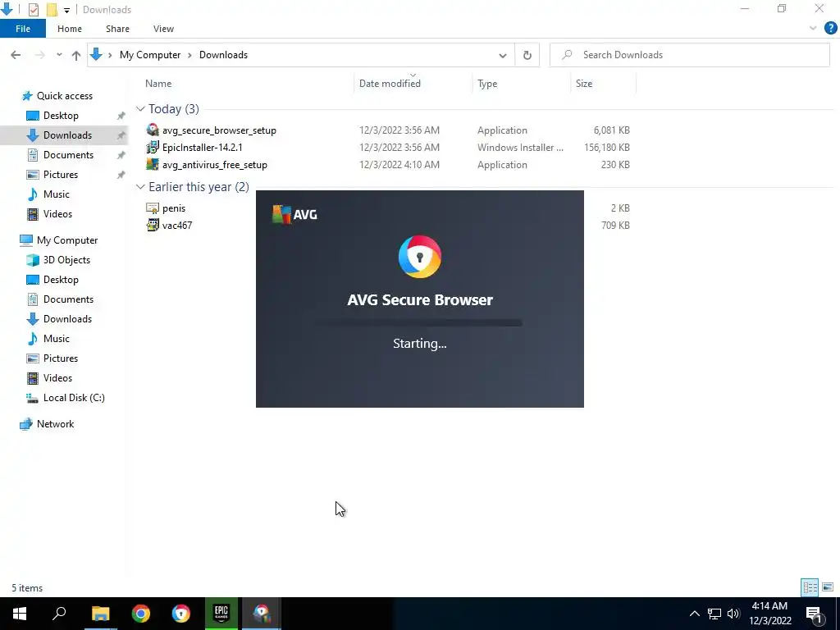Expand the ribbon with the chevron
The width and height of the screenshot is (840, 630).
point(813,29)
